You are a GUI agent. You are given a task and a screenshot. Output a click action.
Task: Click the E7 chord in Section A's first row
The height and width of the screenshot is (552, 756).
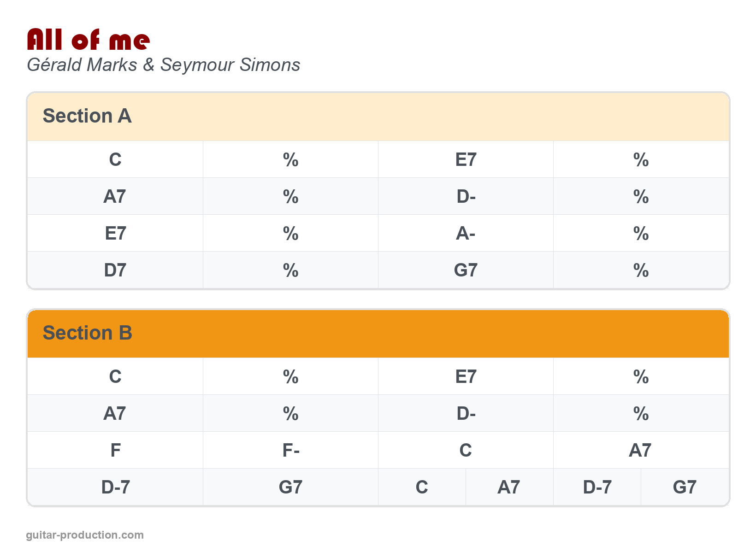(x=466, y=160)
